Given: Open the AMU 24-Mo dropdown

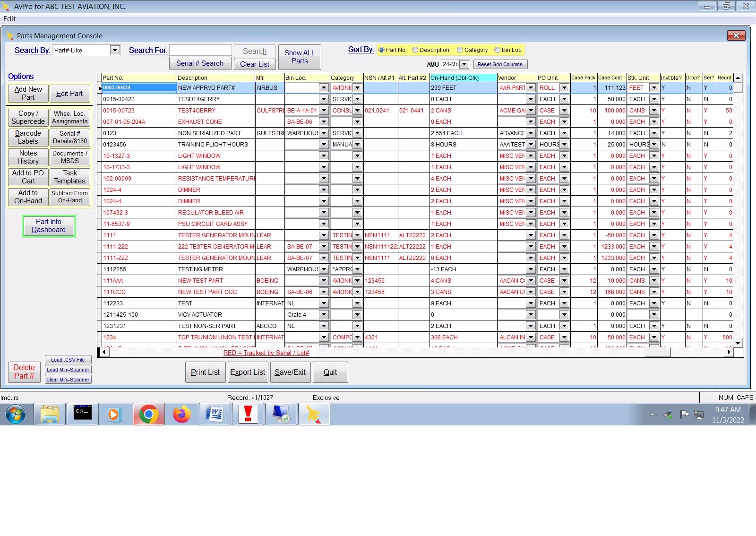Looking at the screenshot, I should [464, 64].
